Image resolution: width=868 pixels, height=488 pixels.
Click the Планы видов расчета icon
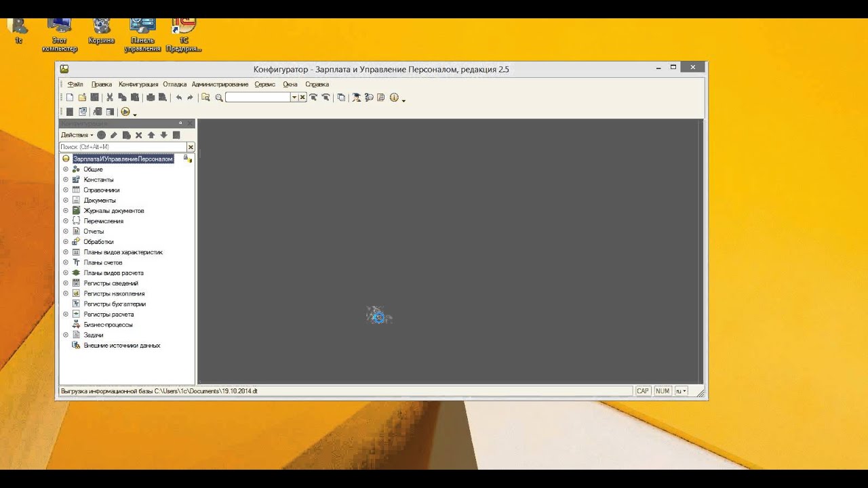tap(76, 272)
